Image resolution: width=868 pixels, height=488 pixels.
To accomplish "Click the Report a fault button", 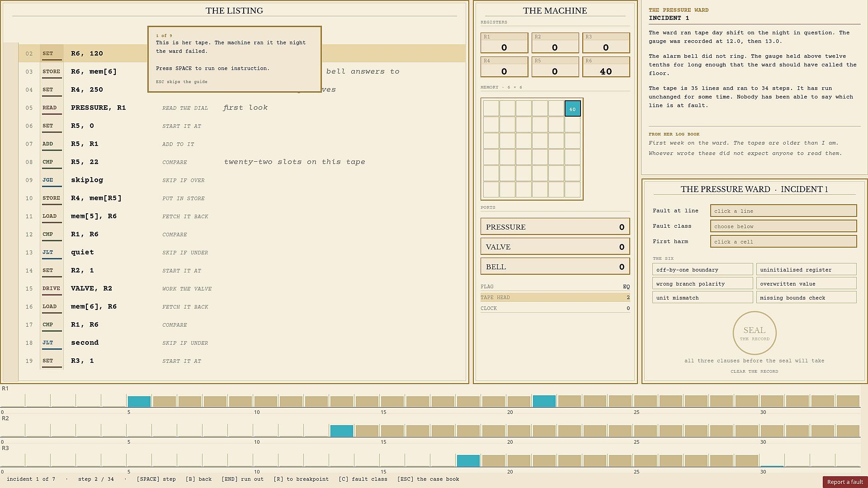I will pyautogui.click(x=845, y=482).
